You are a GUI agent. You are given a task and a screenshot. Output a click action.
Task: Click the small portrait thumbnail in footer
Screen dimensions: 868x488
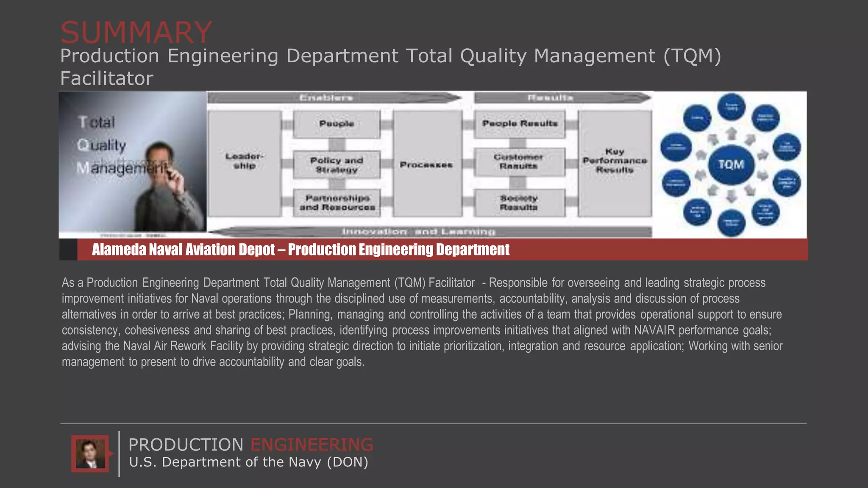(x=90, y=453)
